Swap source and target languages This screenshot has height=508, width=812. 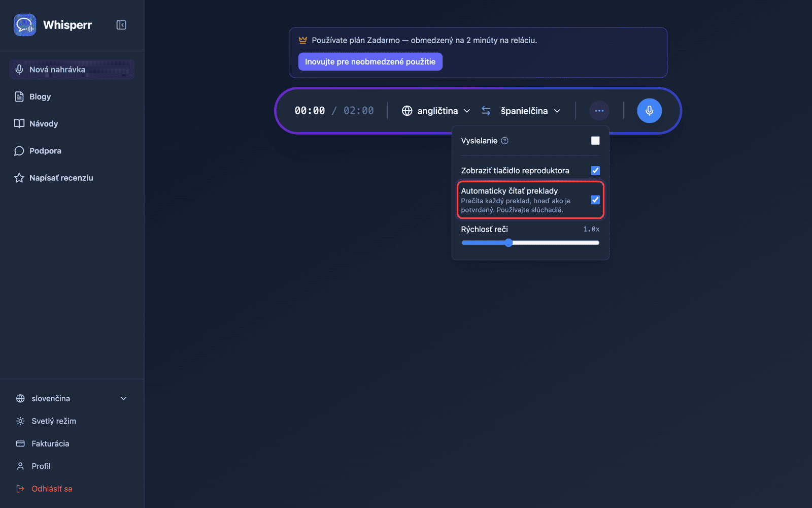tap(486, 111)
